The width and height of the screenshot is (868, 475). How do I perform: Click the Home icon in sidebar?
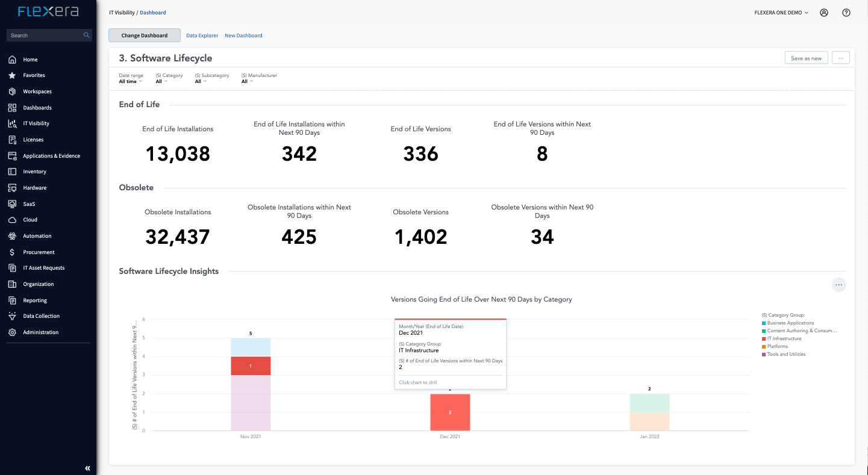[x=12, y=60]
